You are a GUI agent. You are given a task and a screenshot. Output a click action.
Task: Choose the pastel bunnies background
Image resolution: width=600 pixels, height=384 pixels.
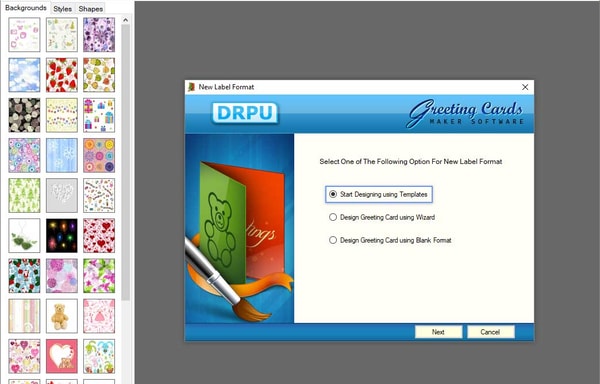point(99,356)
